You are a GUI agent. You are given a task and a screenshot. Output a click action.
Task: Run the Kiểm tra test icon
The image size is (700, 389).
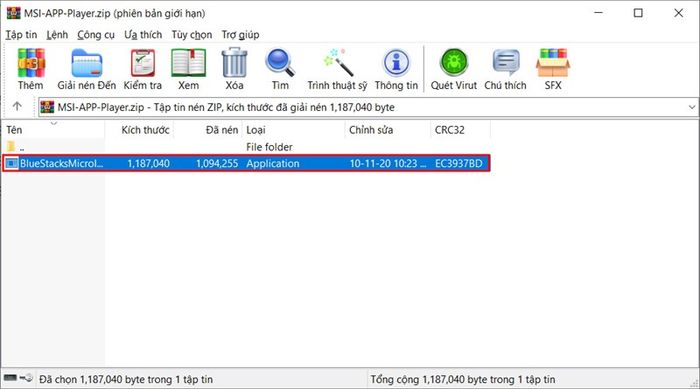pos(143,63)
